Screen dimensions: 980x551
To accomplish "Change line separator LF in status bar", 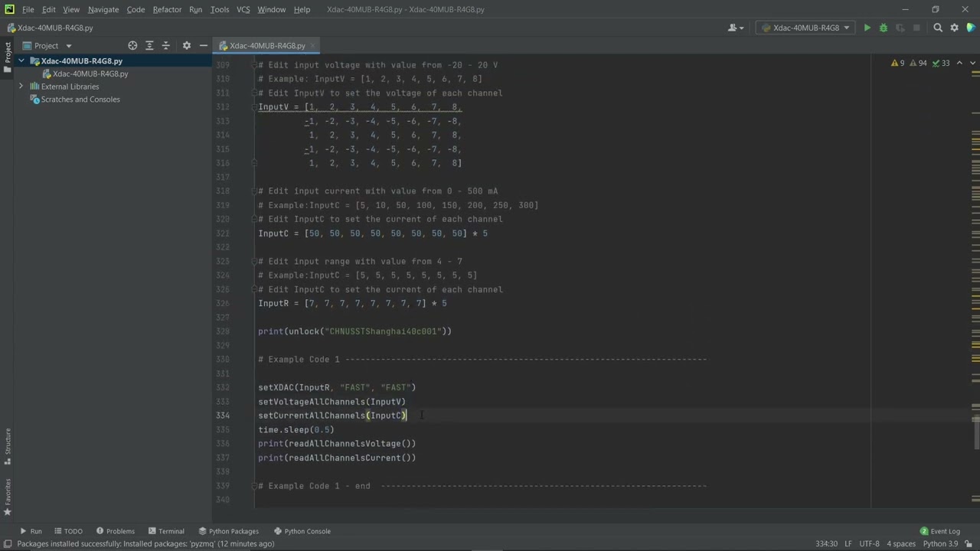I will pyautogui.click(x=848, y=544).
